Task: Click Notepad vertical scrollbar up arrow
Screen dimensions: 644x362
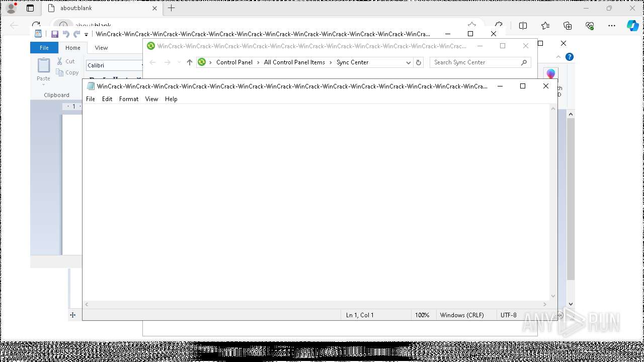Action: coord(553,109)
